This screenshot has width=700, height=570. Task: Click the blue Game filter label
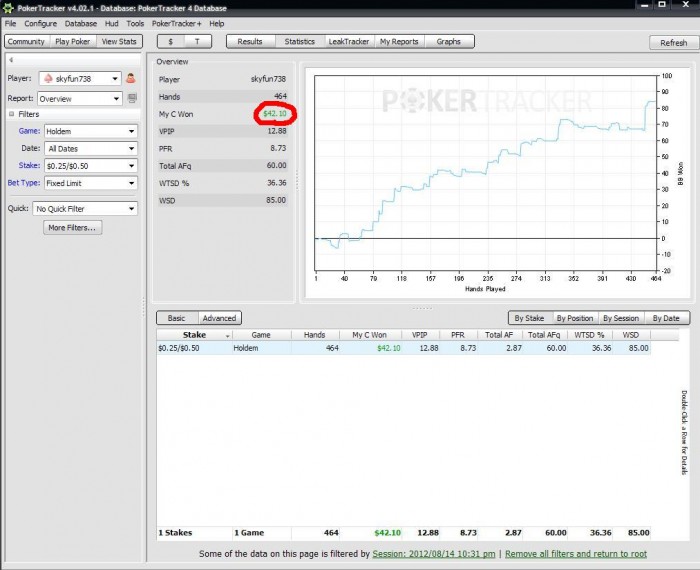[x=29, y=131]
